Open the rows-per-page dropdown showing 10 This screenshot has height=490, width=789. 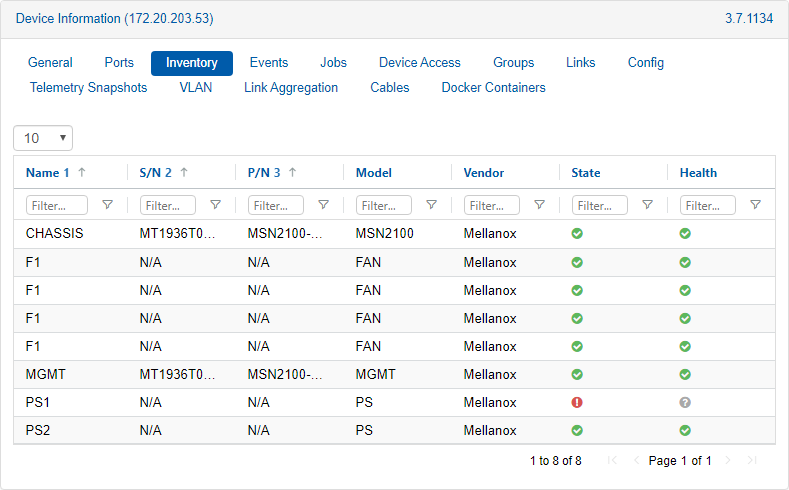pyautogui.click(x=43, y=138)
